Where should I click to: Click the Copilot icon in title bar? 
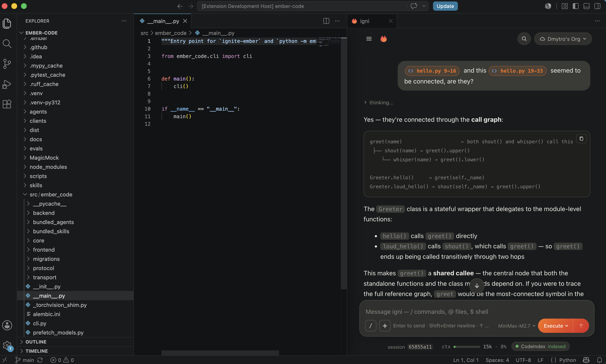coord(548,6)
